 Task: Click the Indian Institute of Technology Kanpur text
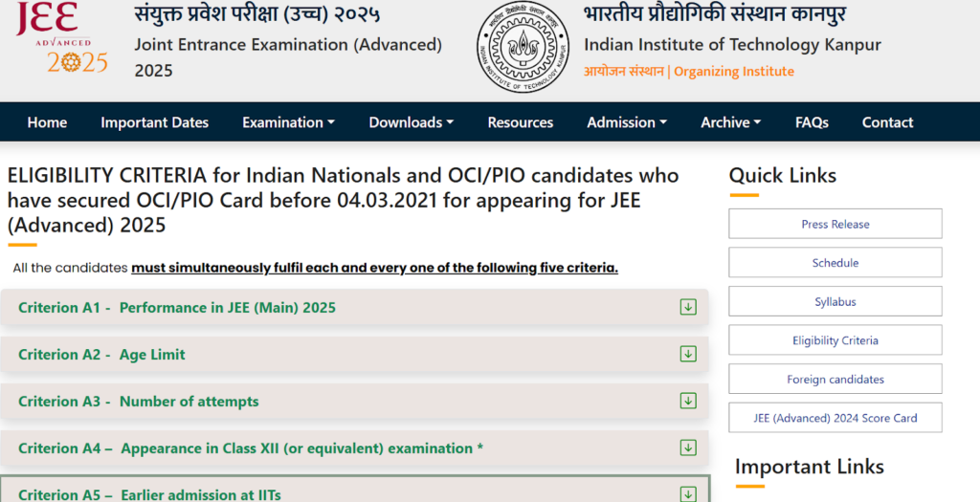(732, 44)
